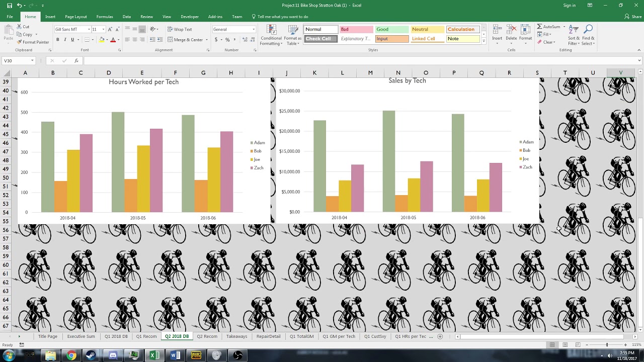This screenshot has height=362, width=644.
Task: Click the Format Painter icon
Action: click(19, 42)
